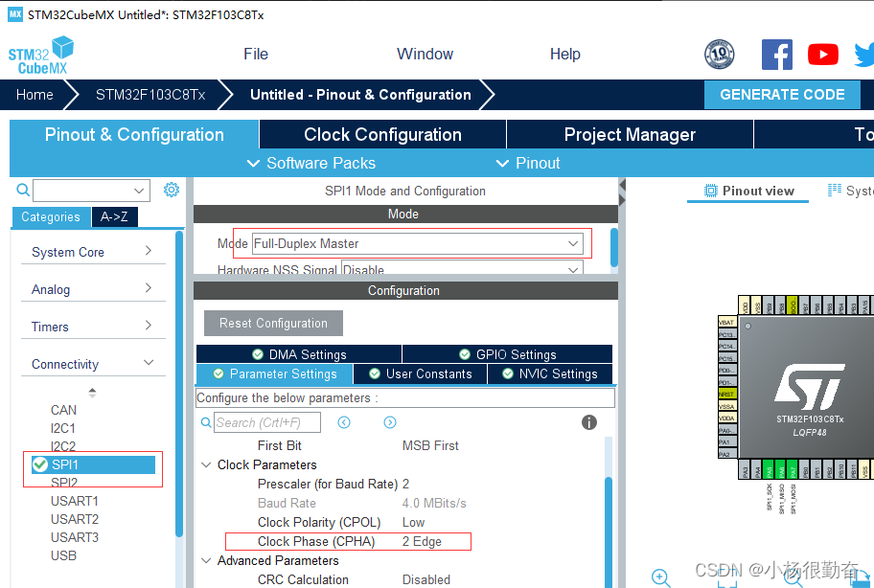
Task: Click the parameter Search (Crtl+F) field
Action: click(267, 422)
